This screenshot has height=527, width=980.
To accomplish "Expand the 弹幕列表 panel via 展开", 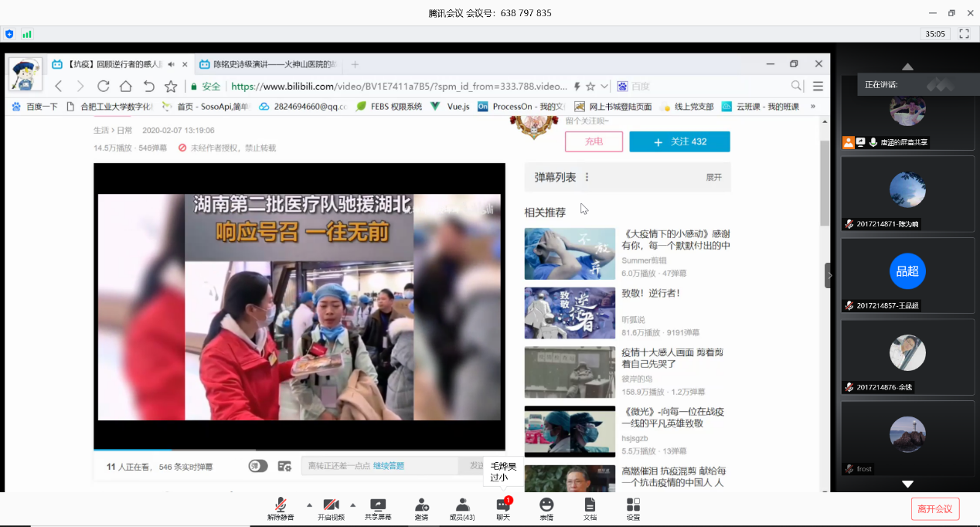I will [713, 177].
